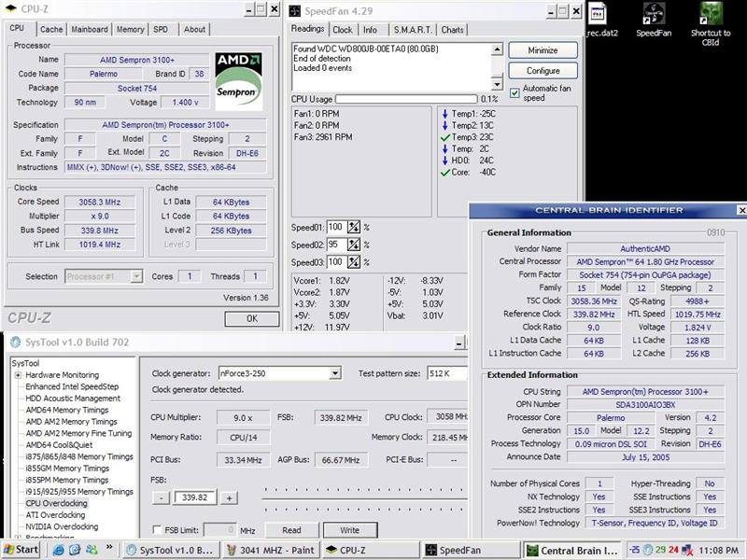This screenshot has height=560, width=747.
Task: Click the Minimize button in SpeedFan
Action: click(x=543, y=50)
